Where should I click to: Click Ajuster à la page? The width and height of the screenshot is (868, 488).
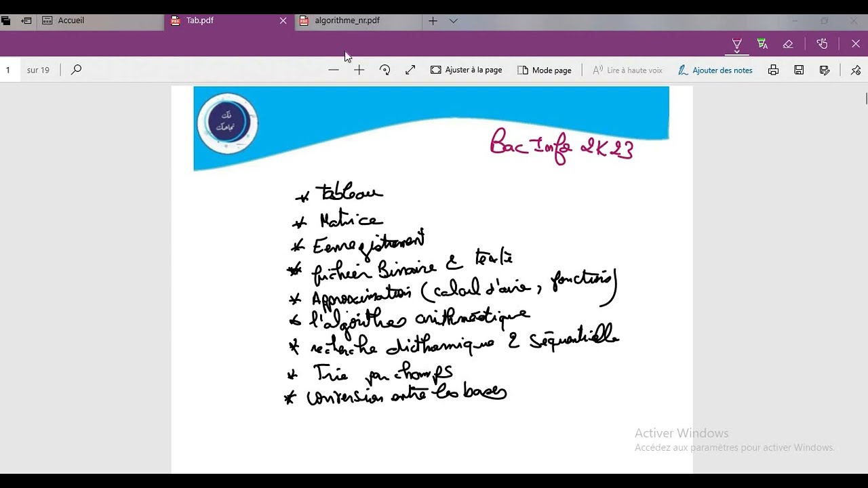tap(466, 70)
